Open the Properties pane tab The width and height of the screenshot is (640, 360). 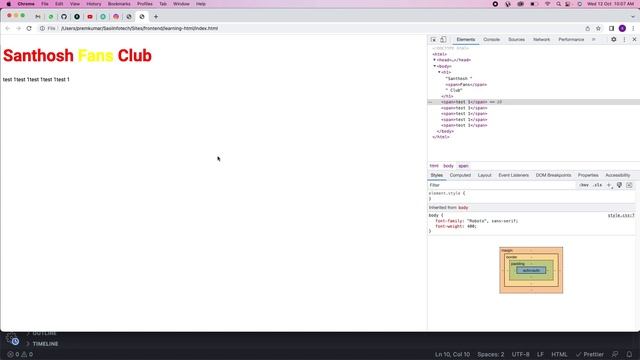pos(588,175)
